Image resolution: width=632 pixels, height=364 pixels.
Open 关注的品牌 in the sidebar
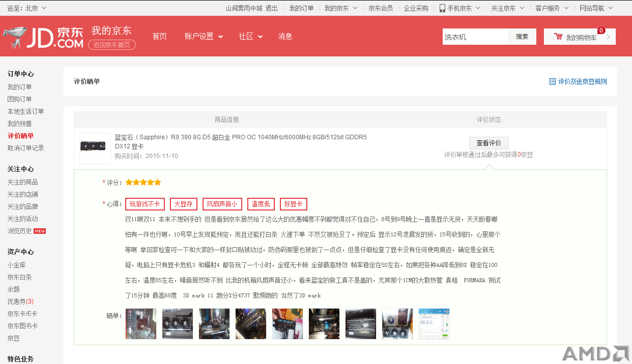point(22,206)
